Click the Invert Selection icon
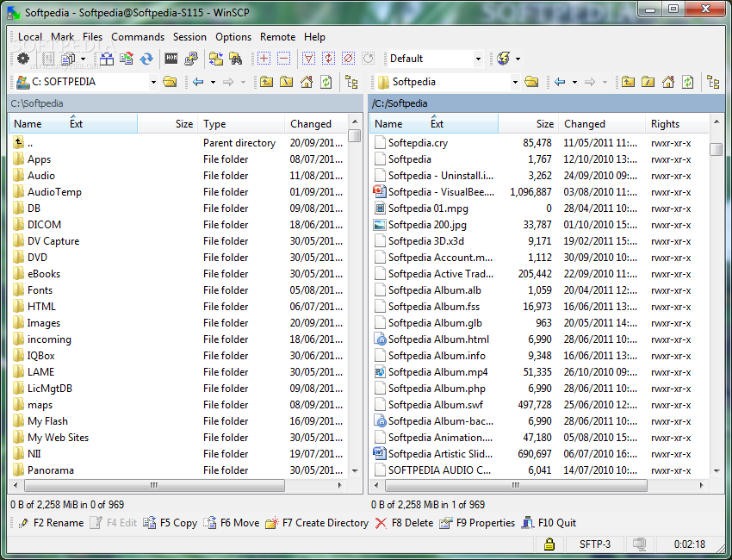Image resolution: width=732 pixels, height=560 pixels. pyautogui.click(x=329, y=59)
